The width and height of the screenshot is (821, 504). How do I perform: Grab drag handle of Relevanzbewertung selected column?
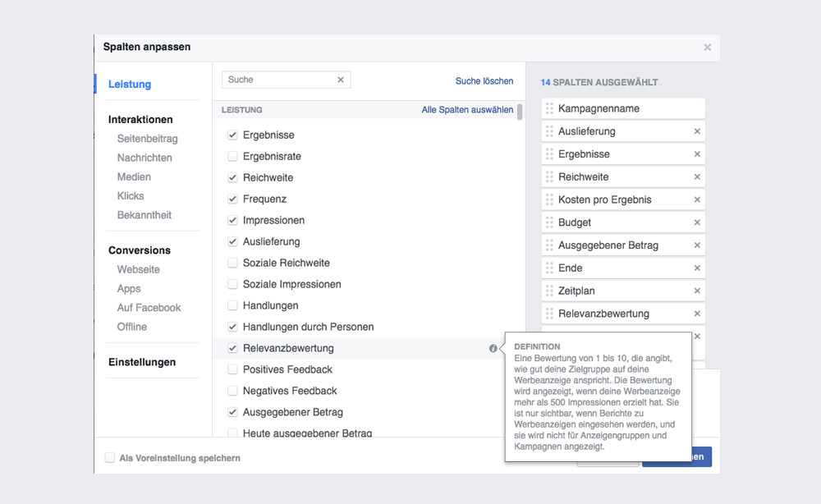point(549,314)
